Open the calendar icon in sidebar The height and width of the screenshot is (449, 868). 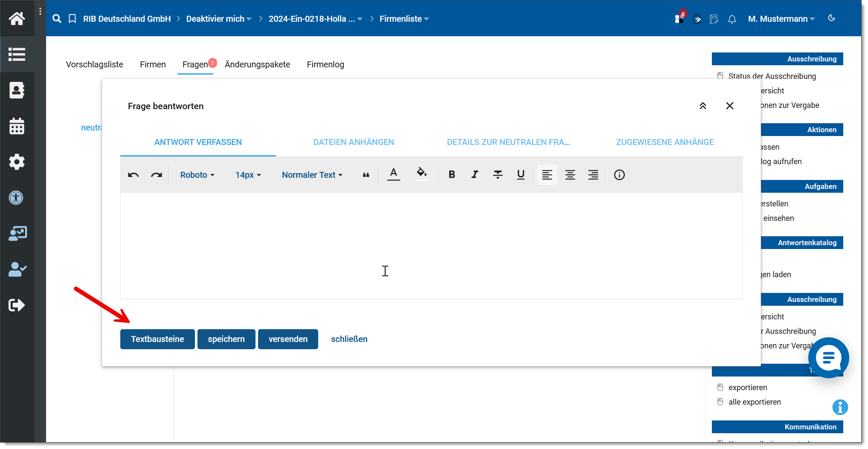coord(17,126)
